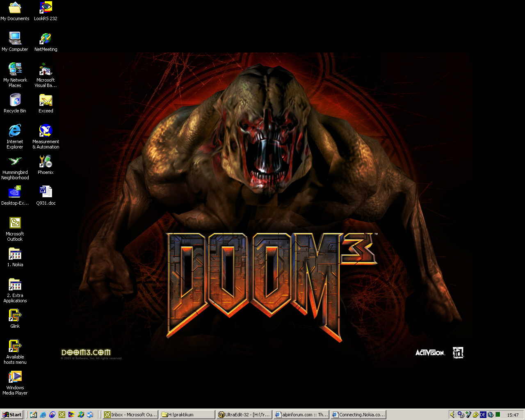The height and width of the screenshot is (420, 525).
Task: Click the DE keyboard language indicator
Action: pos(483,415)
